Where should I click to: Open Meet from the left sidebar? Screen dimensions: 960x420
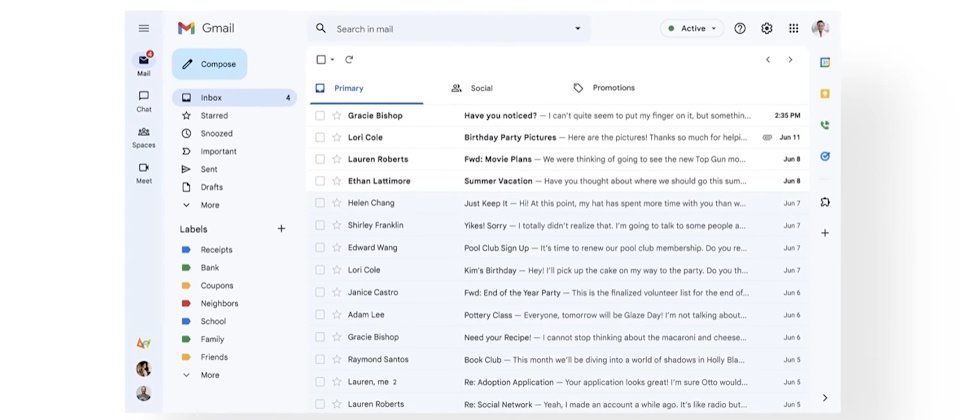(144, 172)
